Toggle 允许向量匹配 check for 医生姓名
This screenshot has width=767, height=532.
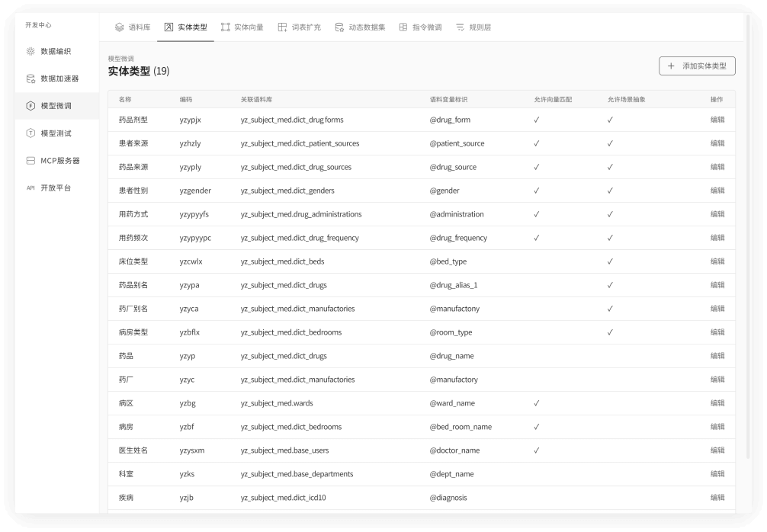tap(537, 450)
